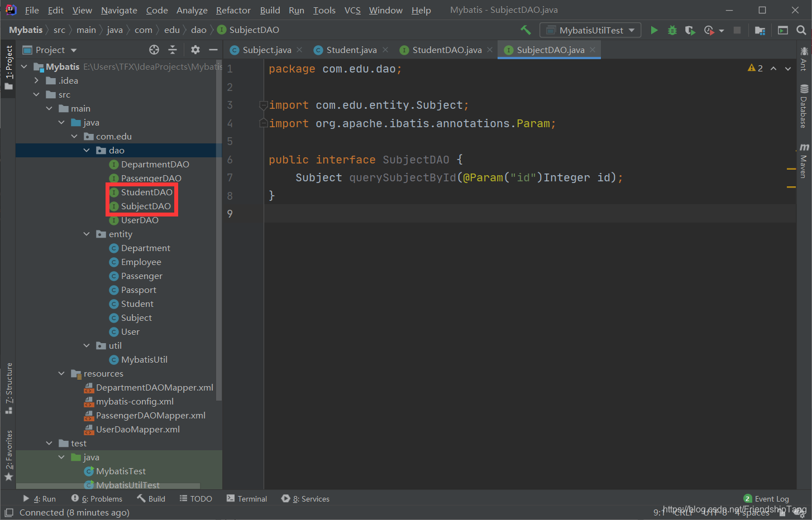
Task: Run with Coverage shield icon
Action: [x=690, y=30]
